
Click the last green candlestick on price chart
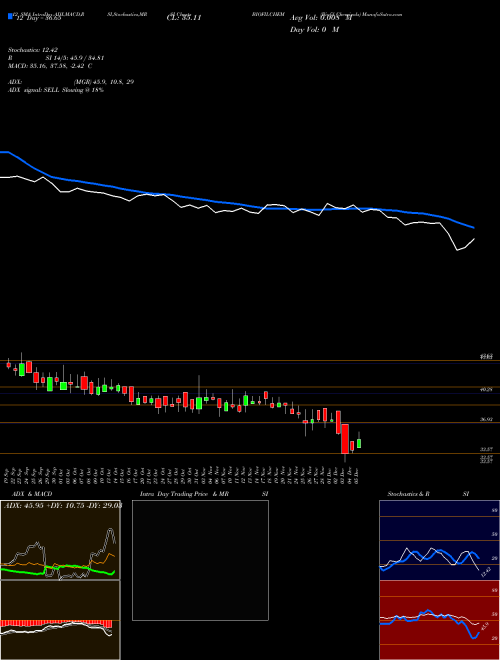tap(359, 443)
